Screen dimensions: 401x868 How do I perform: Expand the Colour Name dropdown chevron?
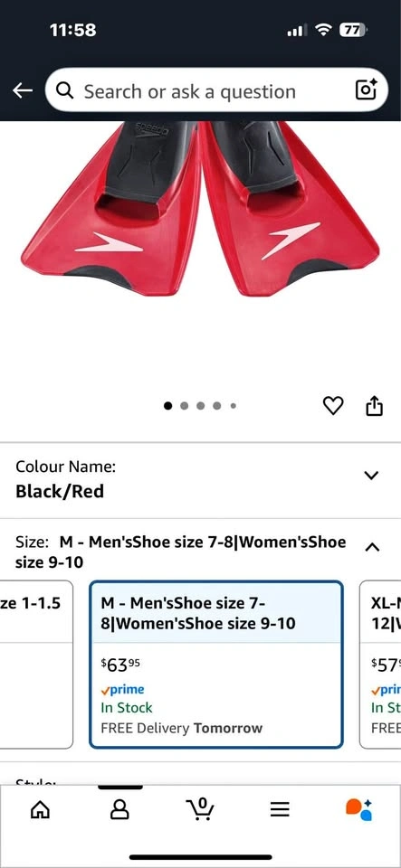click(x=371, y=475)
